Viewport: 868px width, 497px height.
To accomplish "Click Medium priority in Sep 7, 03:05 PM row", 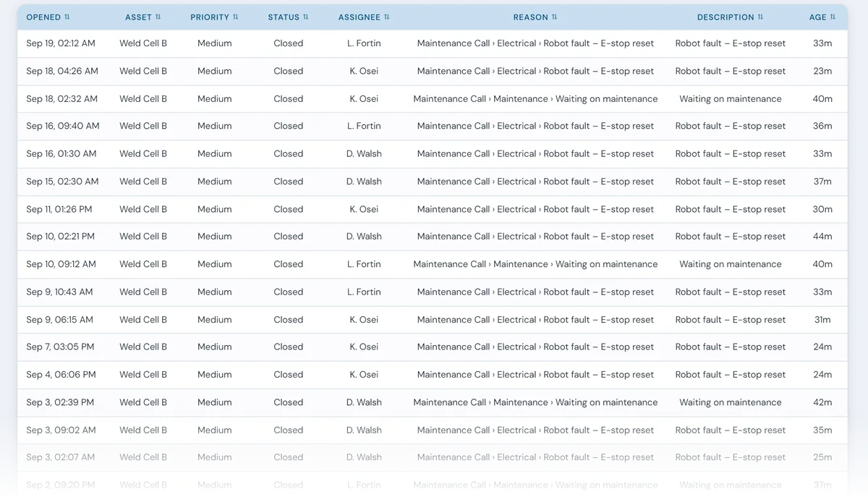I will click(x=215, y=347).
